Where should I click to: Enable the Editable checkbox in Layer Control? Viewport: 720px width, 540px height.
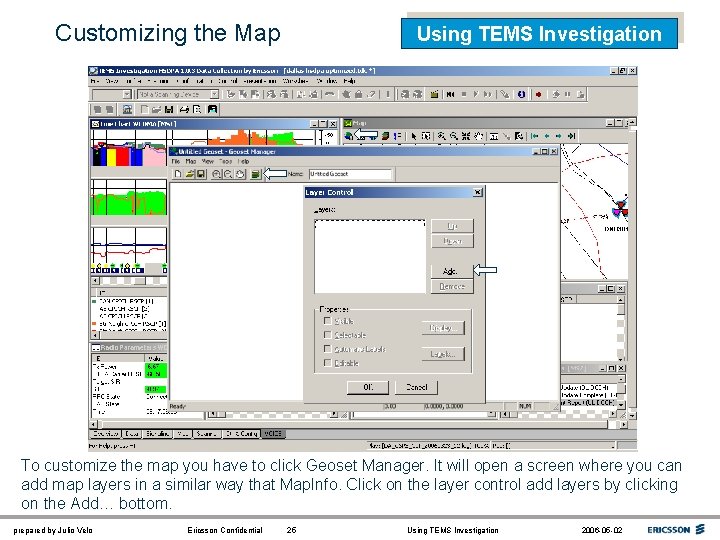coord(327,362)
